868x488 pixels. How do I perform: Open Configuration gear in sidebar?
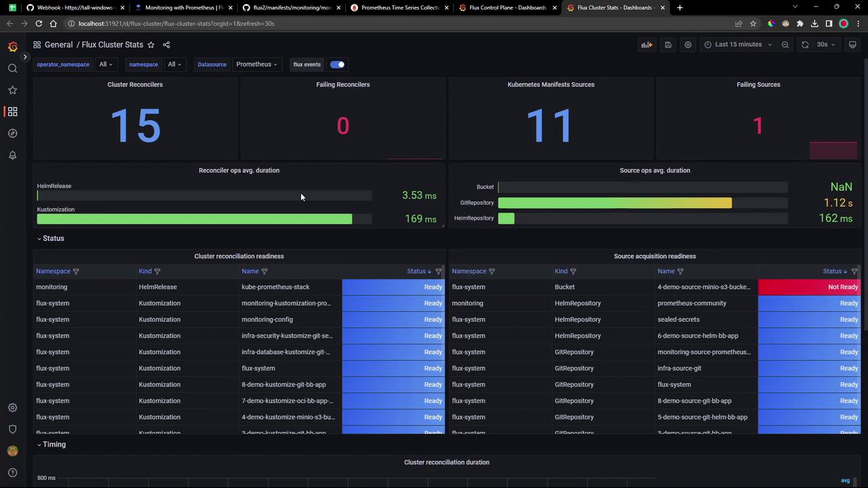point(12,407)
